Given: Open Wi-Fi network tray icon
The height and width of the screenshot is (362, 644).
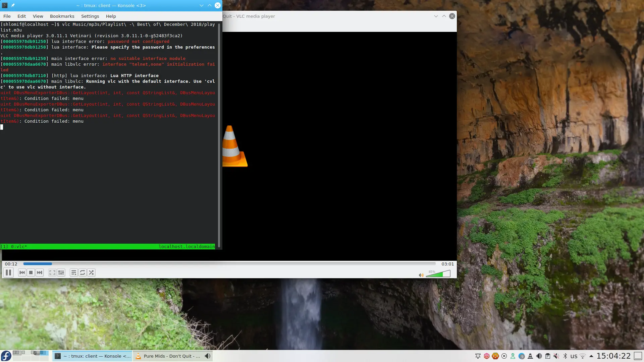Looking at the screenshot, I should tap(583, 356).
